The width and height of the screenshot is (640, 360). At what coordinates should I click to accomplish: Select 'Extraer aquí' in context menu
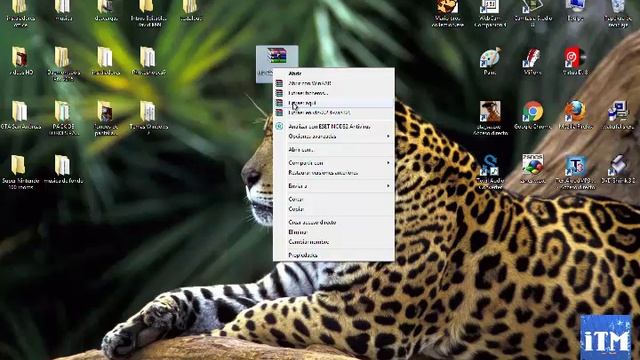(333, 103)
